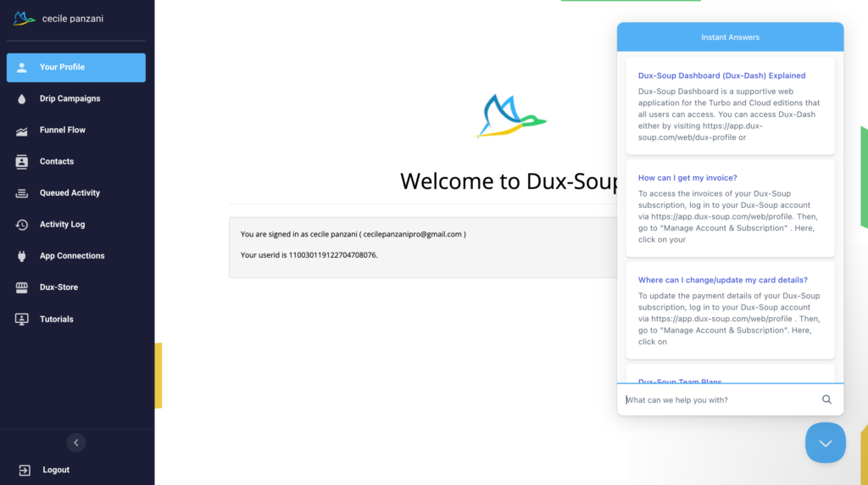Click the Logout exit icon
868x485 pixels.
[x=25, y=470]
